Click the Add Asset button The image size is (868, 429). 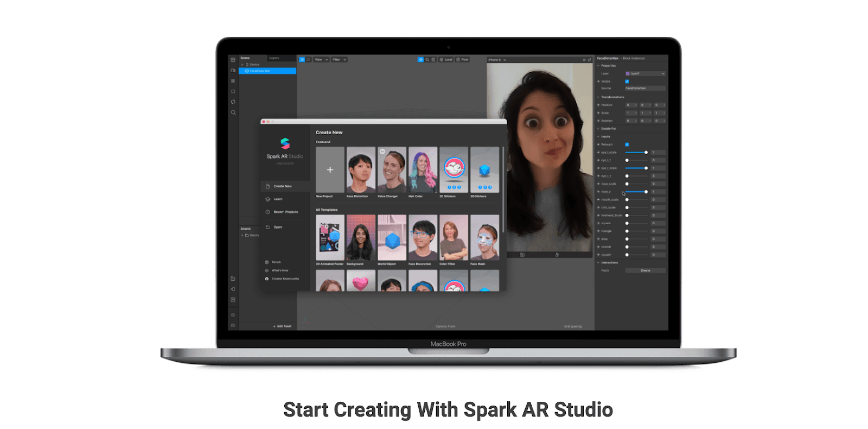pos(282,326)
